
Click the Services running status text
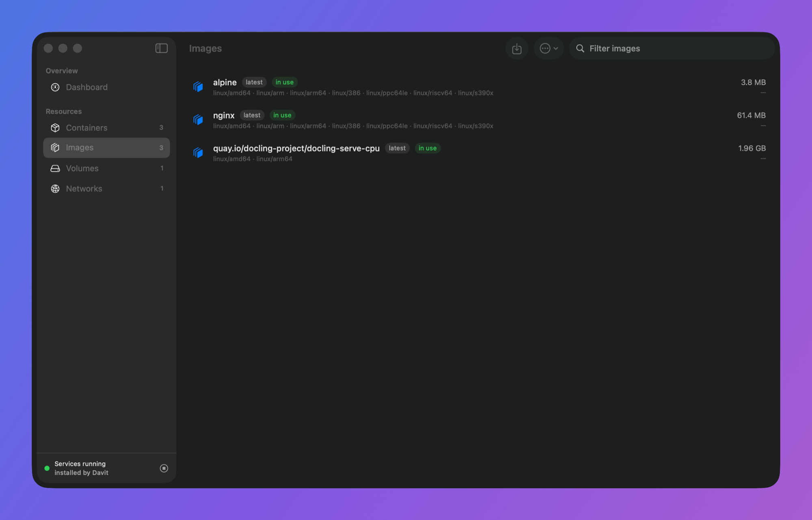point(80,464)
